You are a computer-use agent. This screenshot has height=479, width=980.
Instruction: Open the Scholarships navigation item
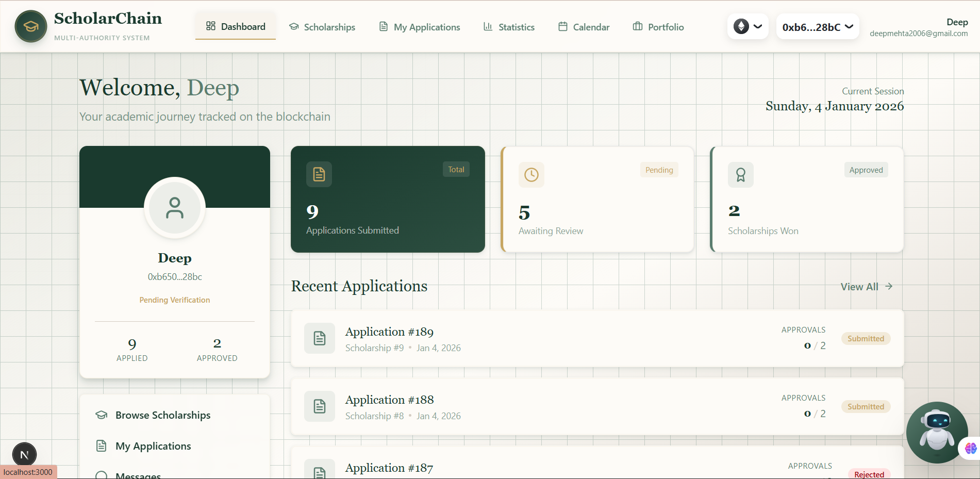[x=322, y=27]
